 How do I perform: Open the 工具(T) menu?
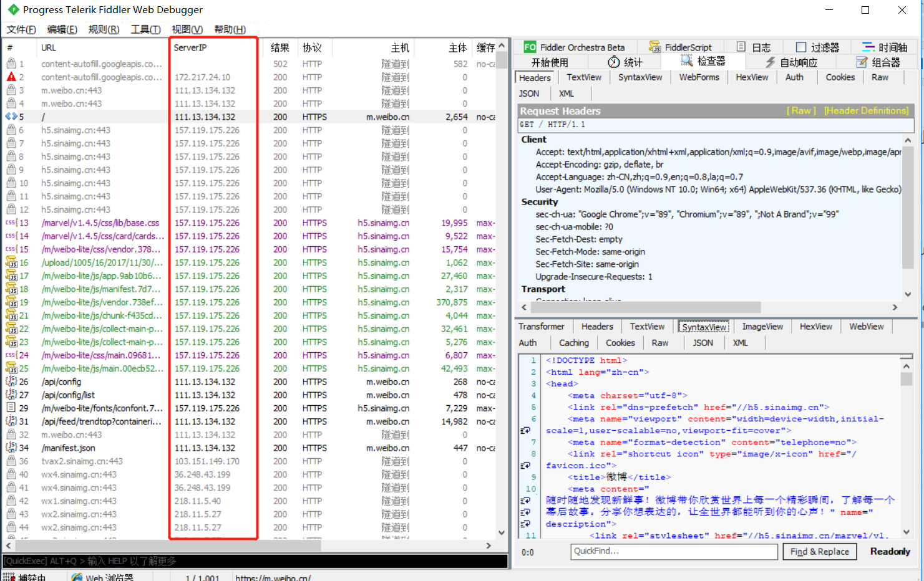click(x=145, y=29)
